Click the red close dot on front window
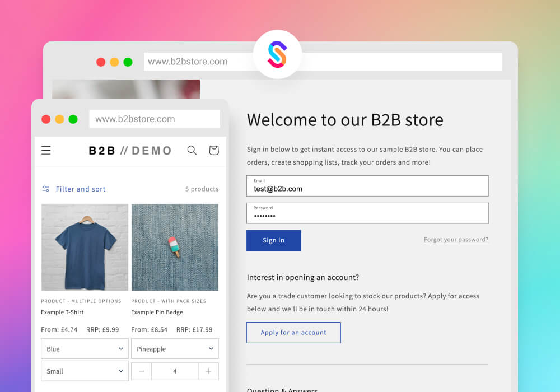560x392 pixels. (46, 119)
